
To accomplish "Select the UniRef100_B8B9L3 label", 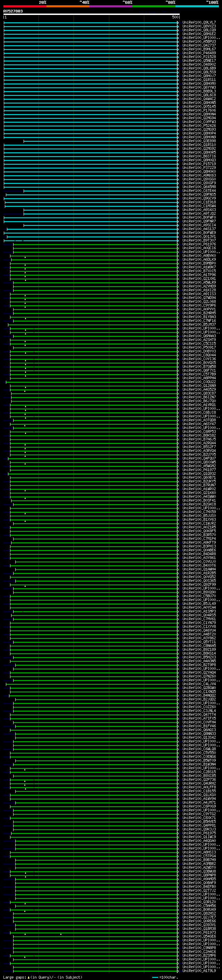I will tap(199, 91).
